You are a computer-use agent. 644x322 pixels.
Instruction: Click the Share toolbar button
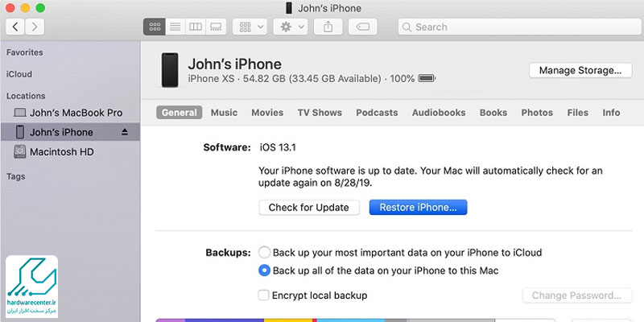pyautogui.click(x=328, y=27)
